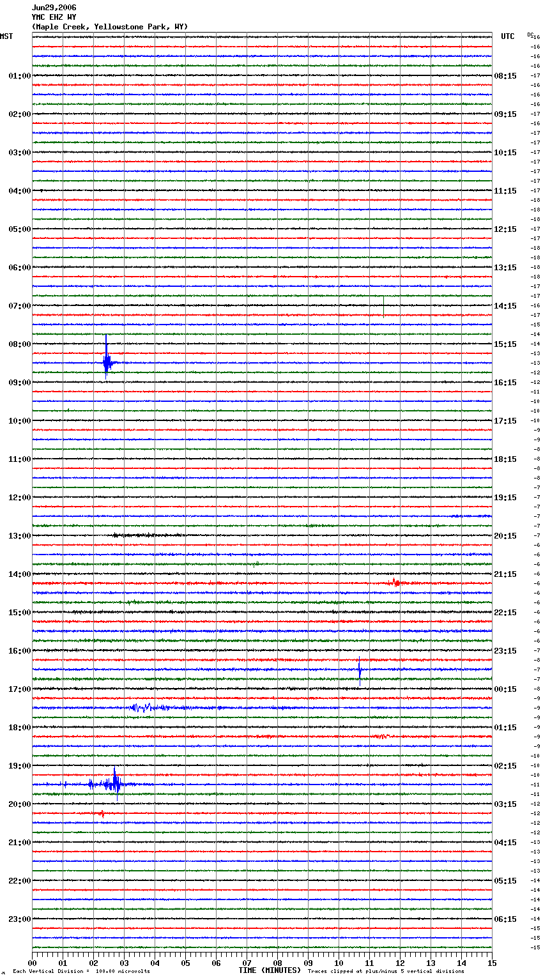This screenshot has width=543, height=980.
Task: Select the 20:00 MST time label
Action: coord(19,804)
